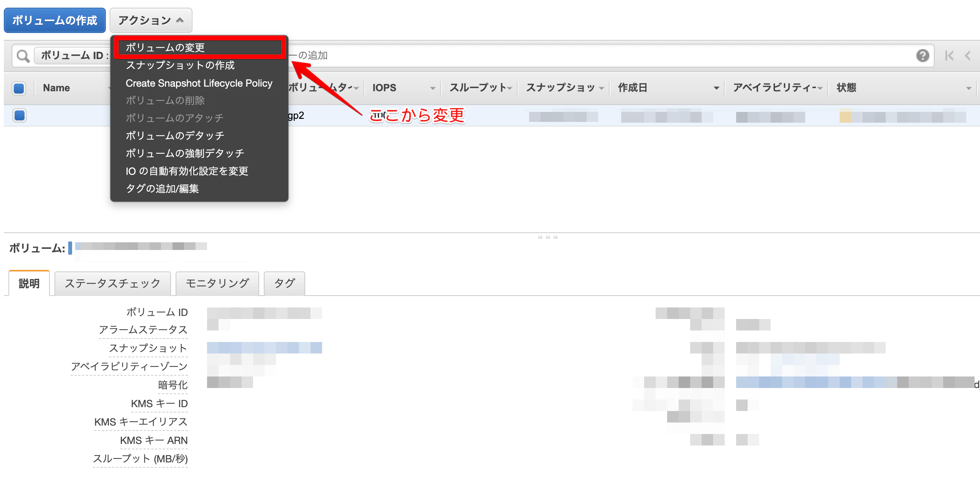Select タグの追加/編集 menu entry
This screenshot has width=980, height=503.
(x=162, y=189)
